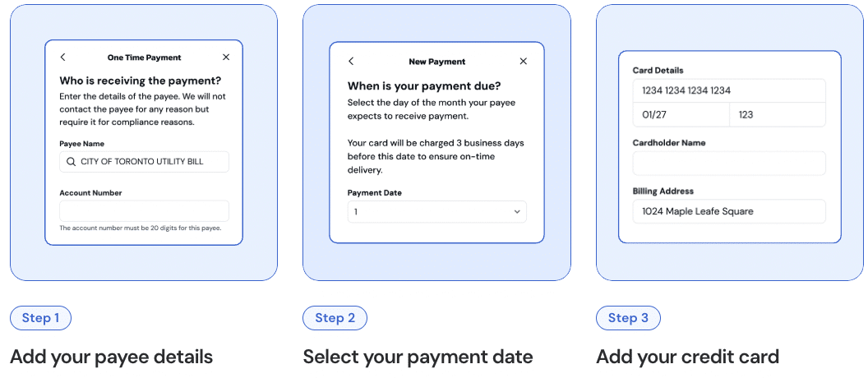This screenshot has width=868, height=378.
Task: Select the Step 2 badge
Action: 335,318
